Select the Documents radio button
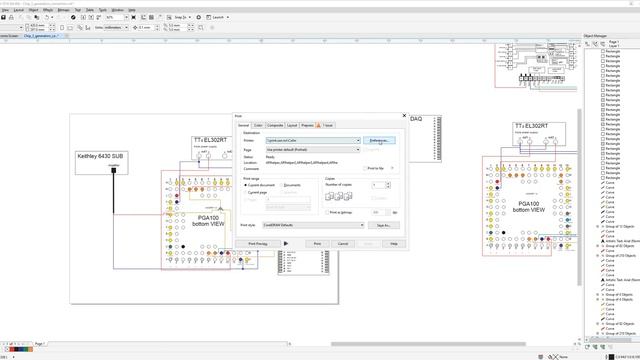This screenshot has height=360, width=640. pyautogui.click(x=281, y=185)
